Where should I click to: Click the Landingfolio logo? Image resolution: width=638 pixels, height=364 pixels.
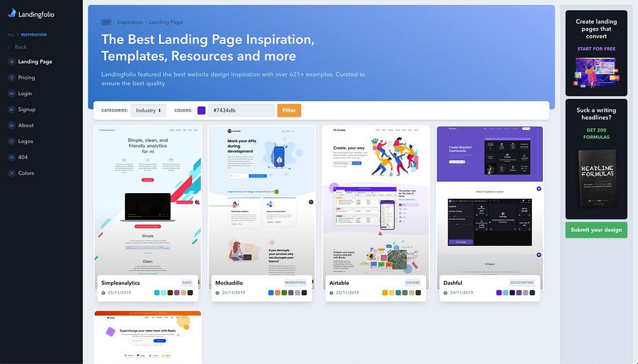(31, 14)
